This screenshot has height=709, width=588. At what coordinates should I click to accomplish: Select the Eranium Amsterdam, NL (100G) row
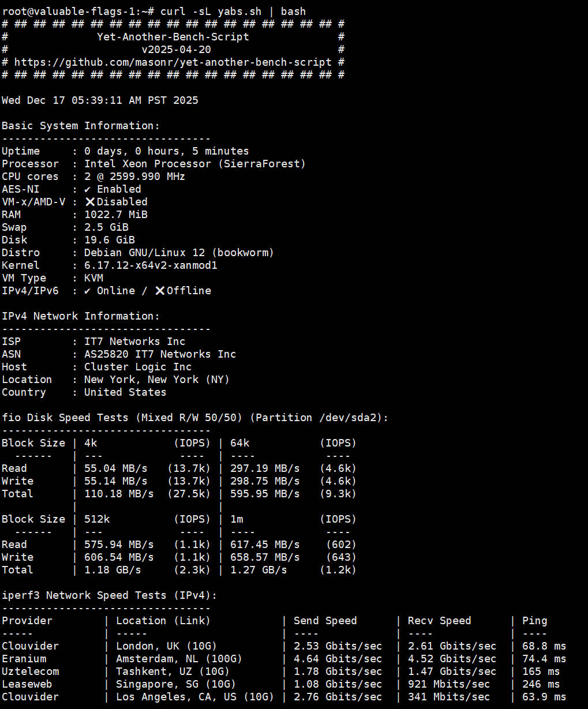pos(179,659)
